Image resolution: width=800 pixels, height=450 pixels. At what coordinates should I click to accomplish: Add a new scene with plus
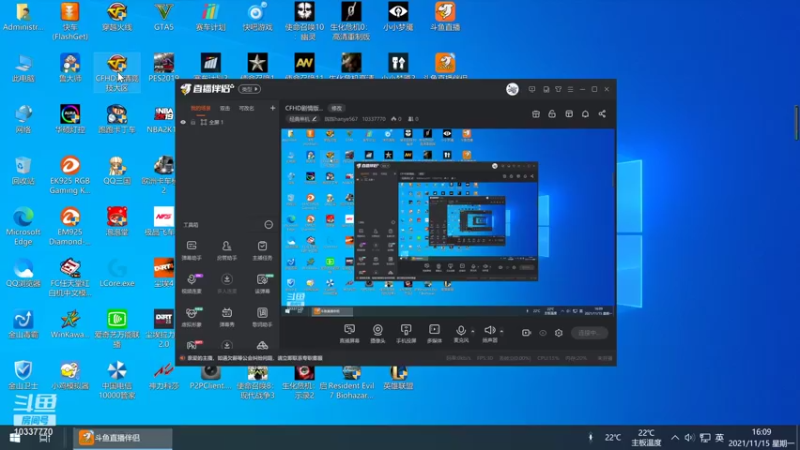272,108
